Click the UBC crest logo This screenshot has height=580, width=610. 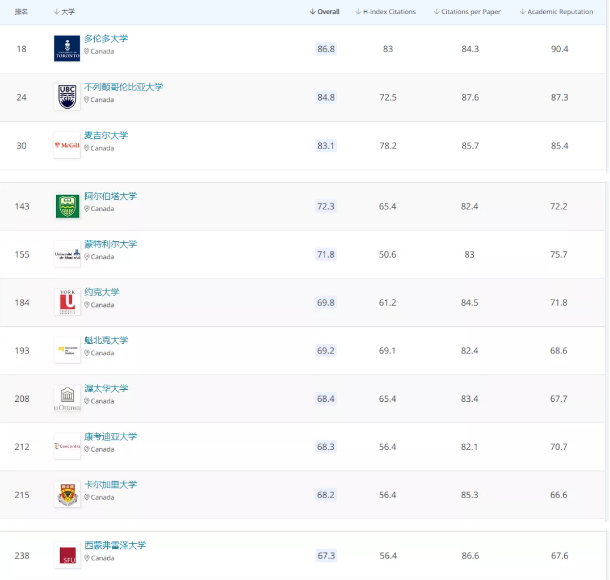(67, 97)
